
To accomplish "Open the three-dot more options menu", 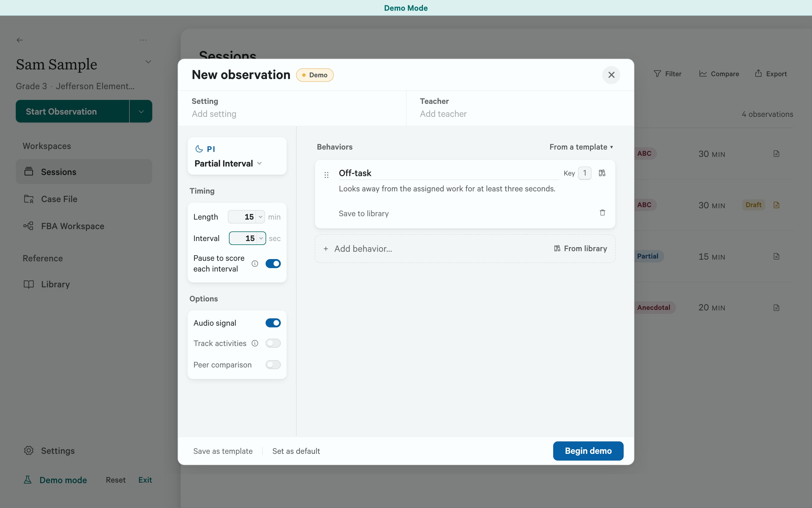I will (143, 40).
